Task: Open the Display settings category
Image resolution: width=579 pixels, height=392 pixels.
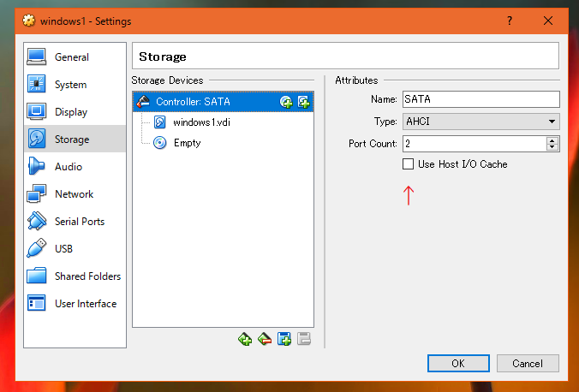Action: pos(75,112)
